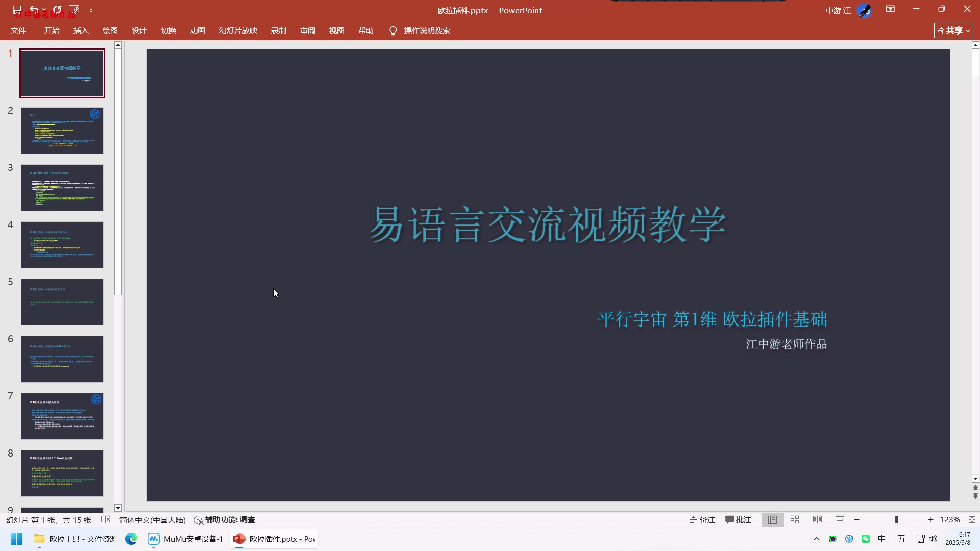Click 操作说明搜索 to search commands
The image size is (980, 551).
click(x=427, y=30)
